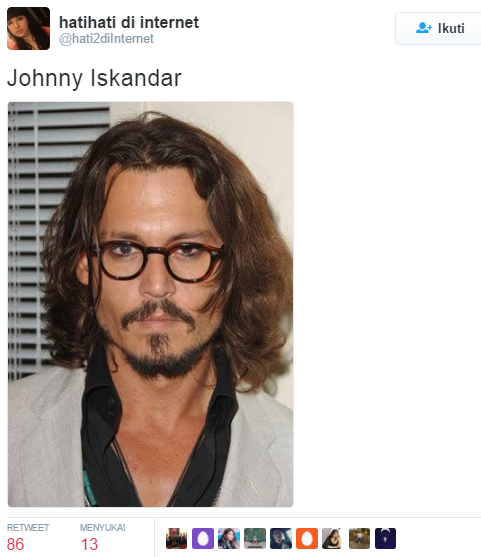481x557 pixels.
Task: Click the @hati2diInternet handle
Action: (106, 39)
